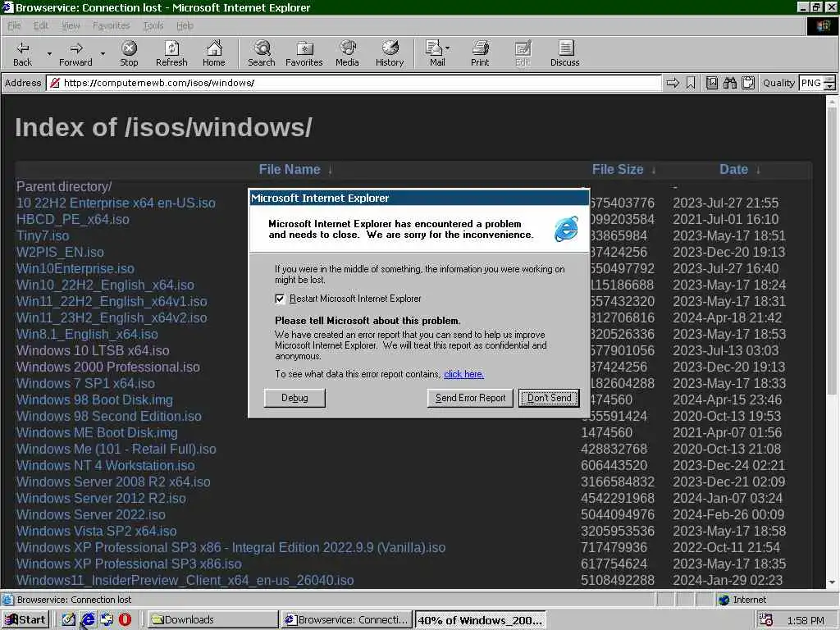Sort listing by File Name header
This screenshot has width=840, height=630.
(290, 169)
